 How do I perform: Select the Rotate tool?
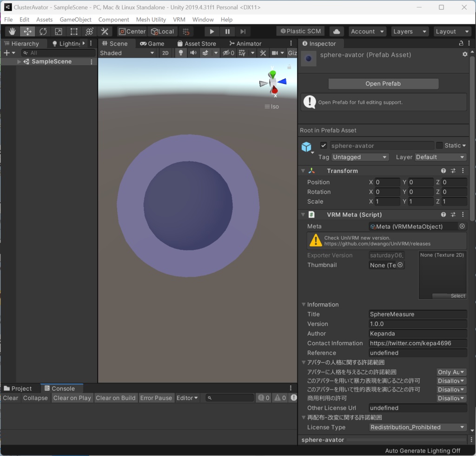tap(43, 31)
